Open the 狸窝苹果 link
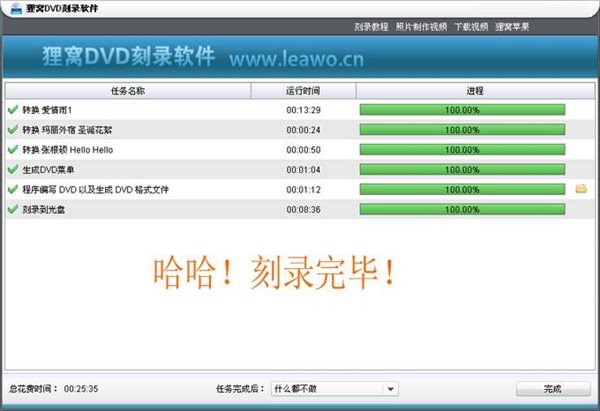 [x=512, y=27]
